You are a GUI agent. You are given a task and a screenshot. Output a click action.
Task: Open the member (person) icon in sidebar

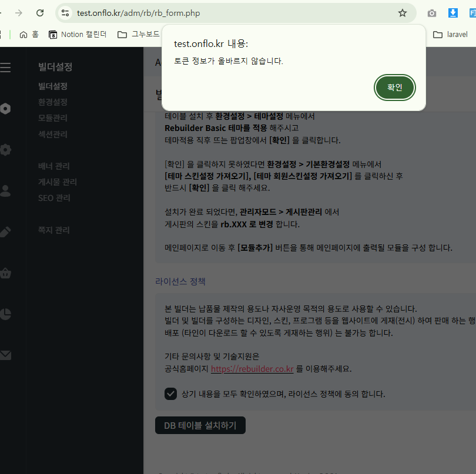(x=5, y=190)
